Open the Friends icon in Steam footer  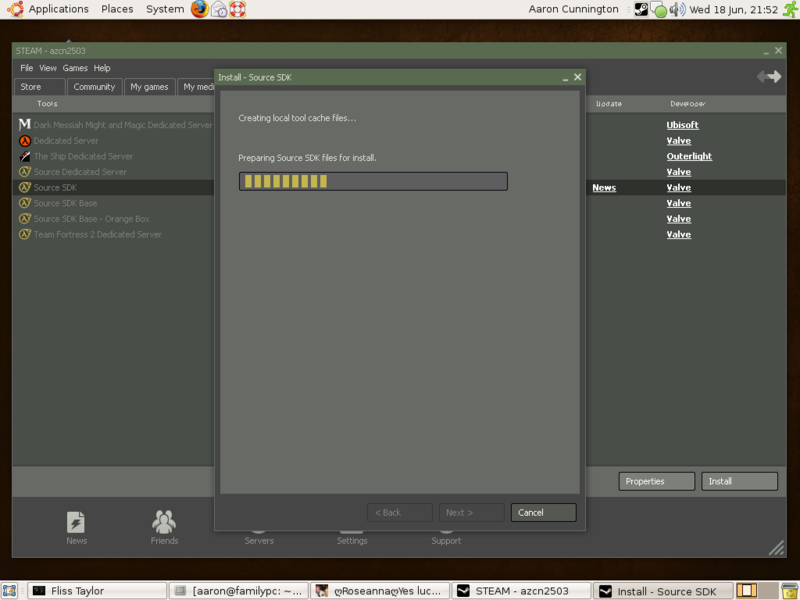pyautogui.click(x=164, y=522)
